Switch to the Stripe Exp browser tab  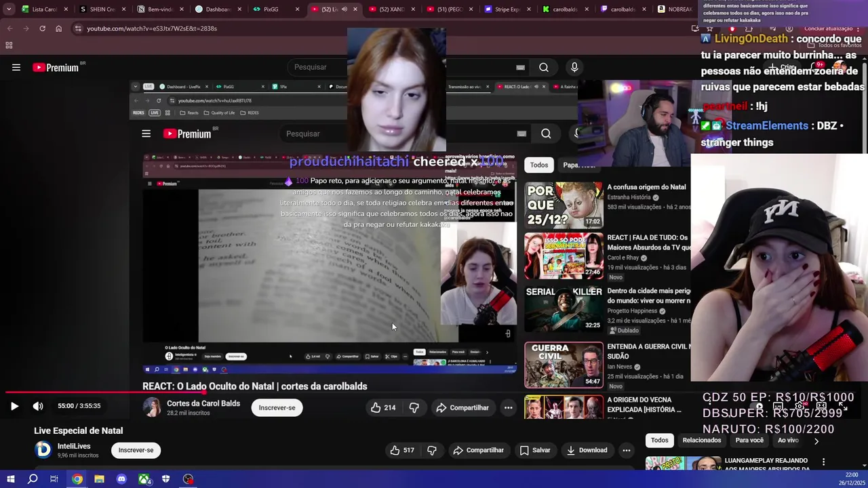[x=507, y=9]
